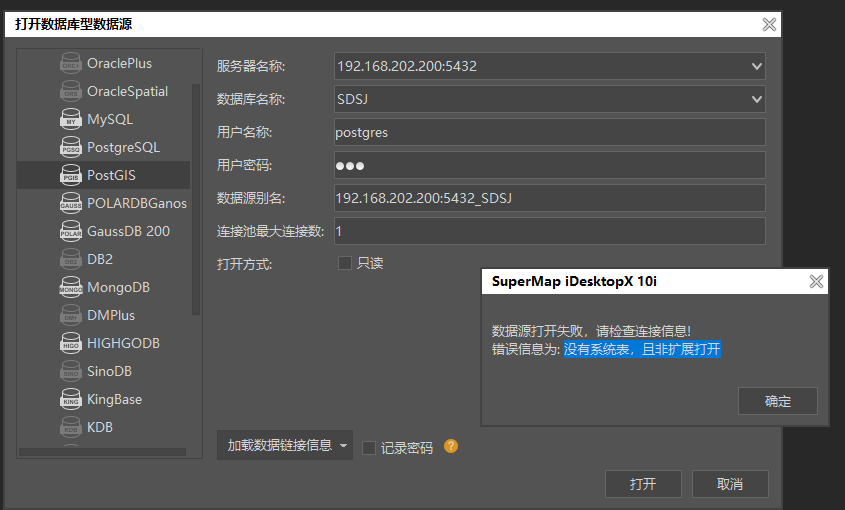This screenshot has width=845, height=510.
Task: Click the MySQL database icon
Action: [x=71, y=119]
